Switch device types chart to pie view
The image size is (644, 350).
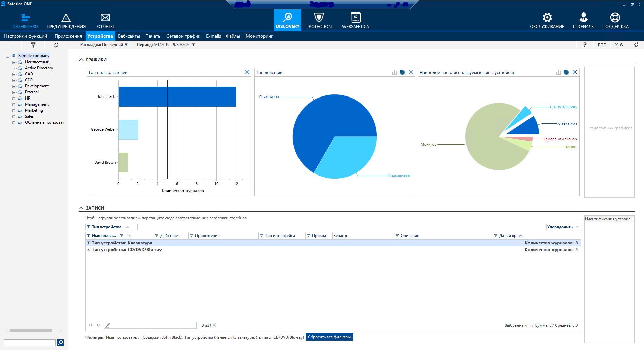566,72
